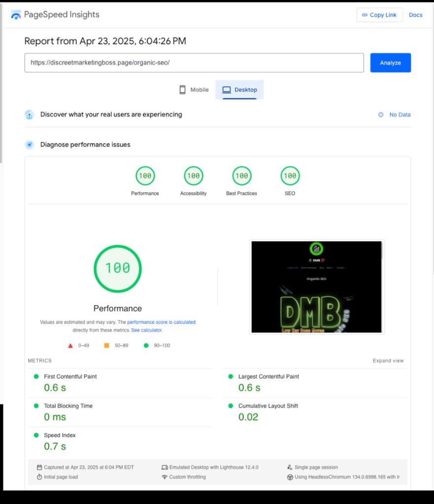Switch to the Mobile tab
434x504 pixels.
[194, 90]
